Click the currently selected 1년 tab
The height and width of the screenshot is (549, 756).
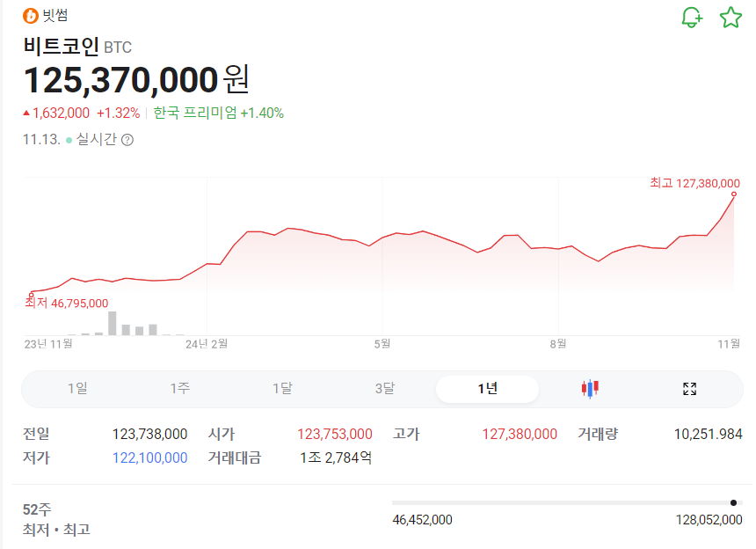coord(487,388)
